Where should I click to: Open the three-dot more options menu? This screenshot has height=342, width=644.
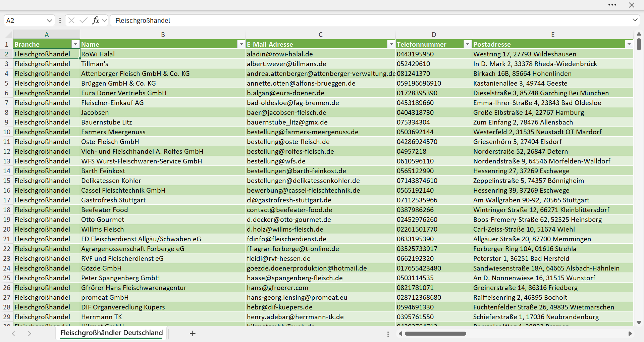(x=612, y=5)
